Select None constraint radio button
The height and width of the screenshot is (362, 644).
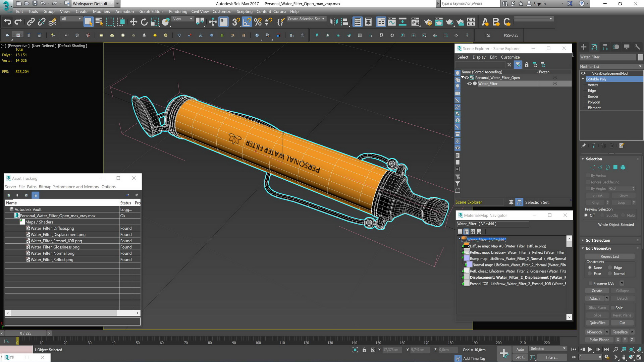point(590,268)
